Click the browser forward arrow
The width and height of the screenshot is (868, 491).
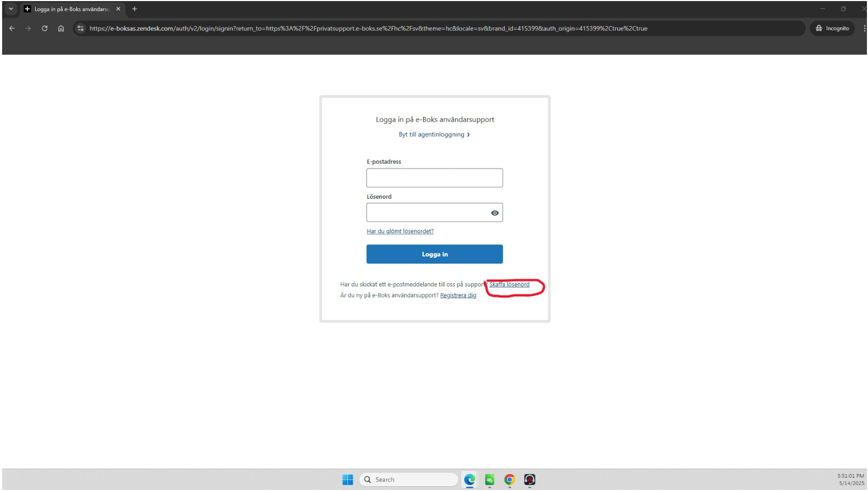28,29
